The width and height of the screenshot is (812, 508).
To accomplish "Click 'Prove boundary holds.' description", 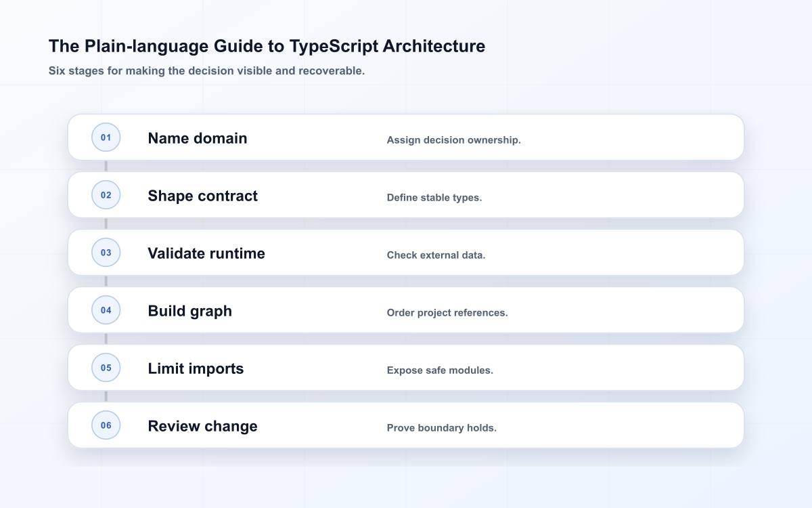I will point(442,428).
